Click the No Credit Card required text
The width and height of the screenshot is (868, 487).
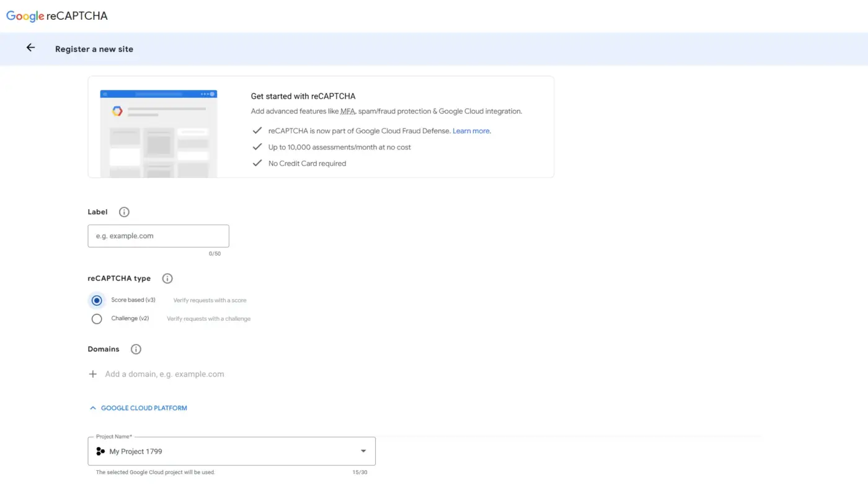(308, 163)
